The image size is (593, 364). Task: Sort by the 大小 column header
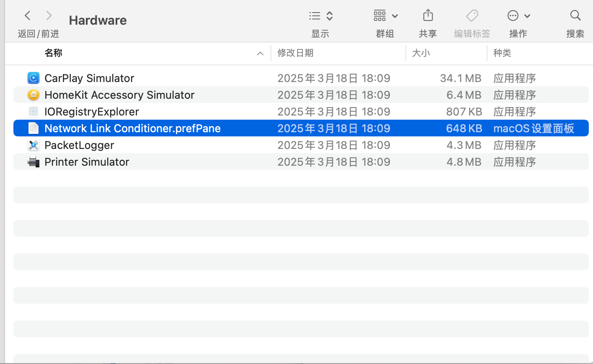pyautogui.click(x=421, y=53)
